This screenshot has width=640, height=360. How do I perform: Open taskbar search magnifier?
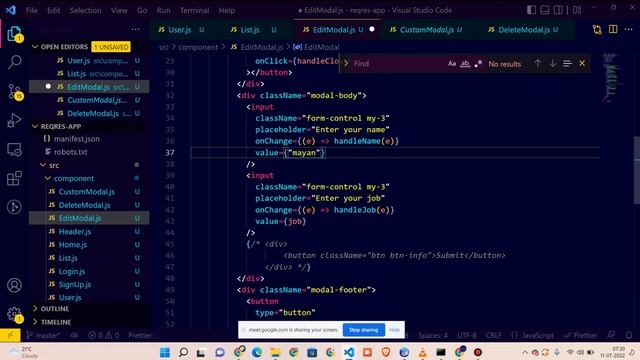click(183, 352)
